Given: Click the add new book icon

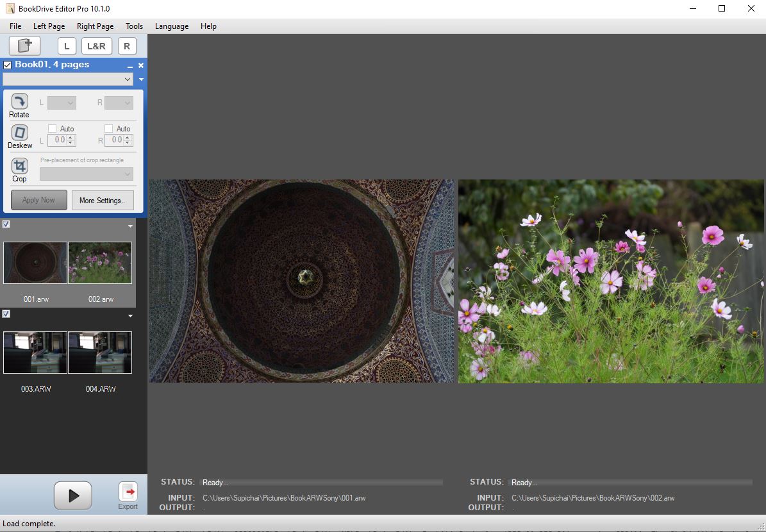Looking at the screenshot, I should click(24, 46).
